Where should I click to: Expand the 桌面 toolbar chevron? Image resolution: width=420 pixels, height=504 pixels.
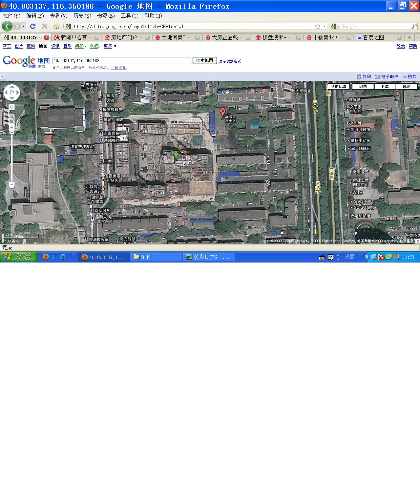point(360,255)
